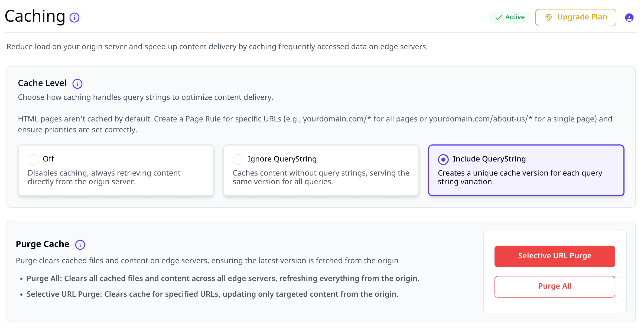Click the 'Creates a unique cache version' card text
Image resolution: width=644 pixels, height=330 pixels.
[x=520, y=177]
